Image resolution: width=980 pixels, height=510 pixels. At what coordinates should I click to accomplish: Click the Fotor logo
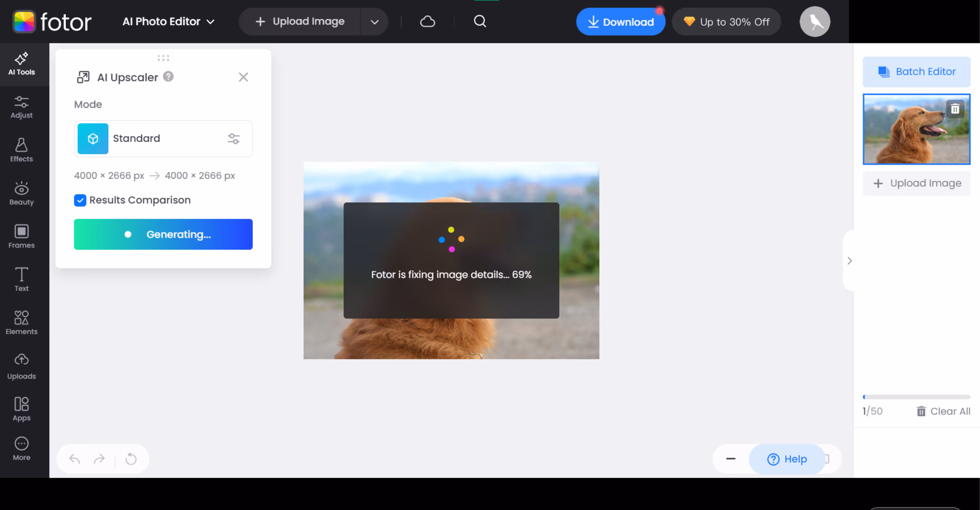tap(52, 22)
